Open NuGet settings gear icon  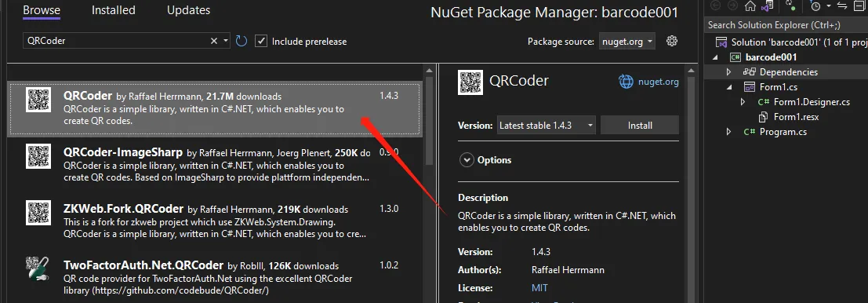point(672,41)
